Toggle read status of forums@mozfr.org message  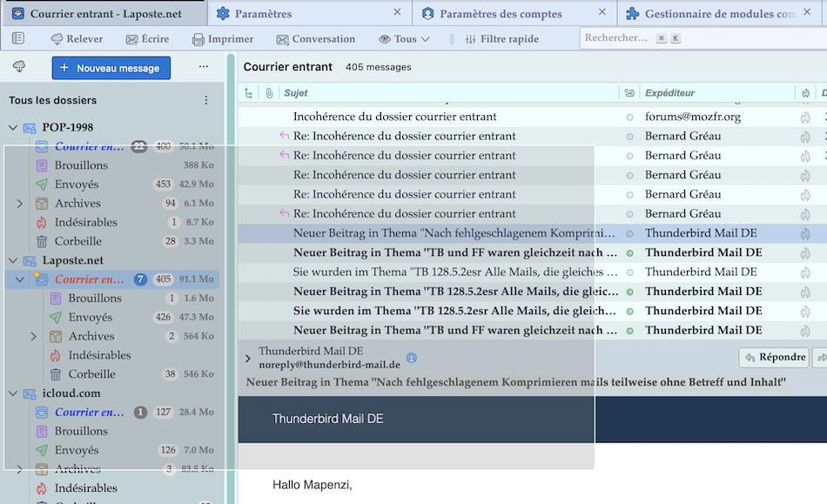(629, 118)
